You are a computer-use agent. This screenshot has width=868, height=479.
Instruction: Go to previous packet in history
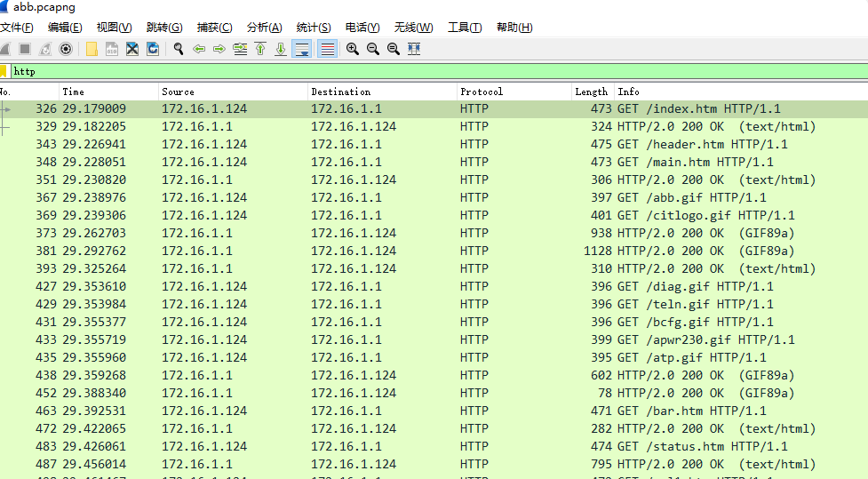[199, 49]
